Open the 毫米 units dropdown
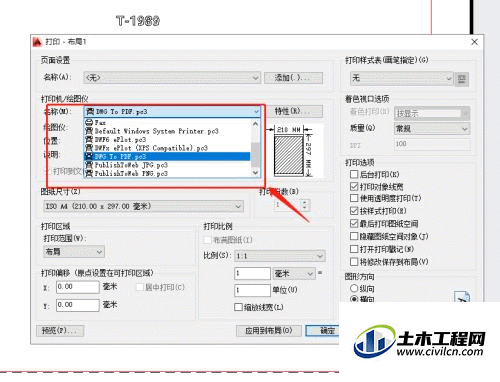Image resolution: width=500 pixels, height=382 pixels. [294, 274]
